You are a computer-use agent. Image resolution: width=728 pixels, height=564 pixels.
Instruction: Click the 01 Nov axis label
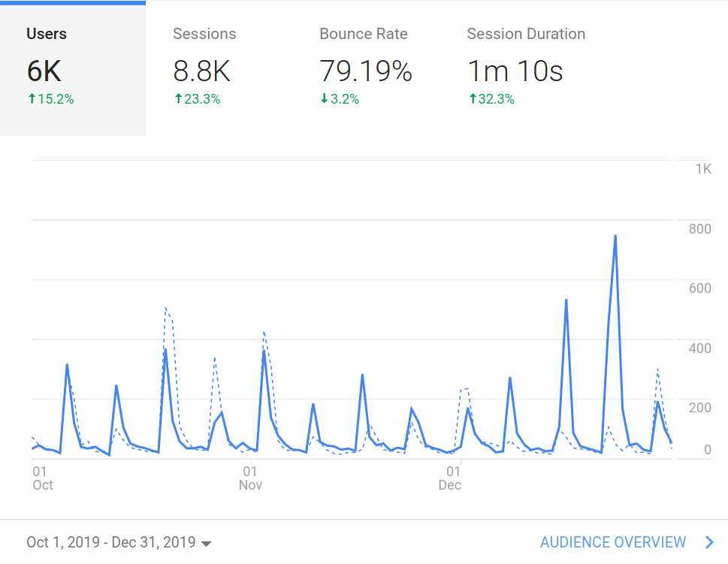click(250, 478)
